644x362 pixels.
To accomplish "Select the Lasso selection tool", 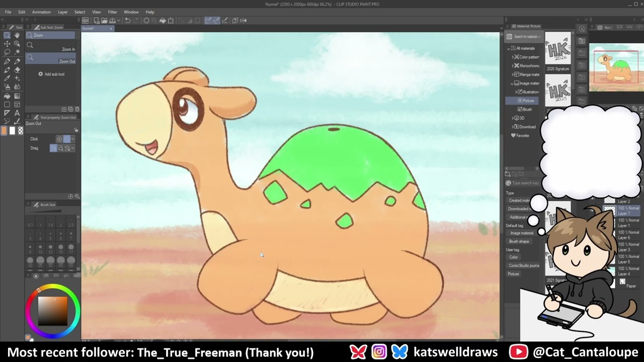I will (x=7, y=52).
